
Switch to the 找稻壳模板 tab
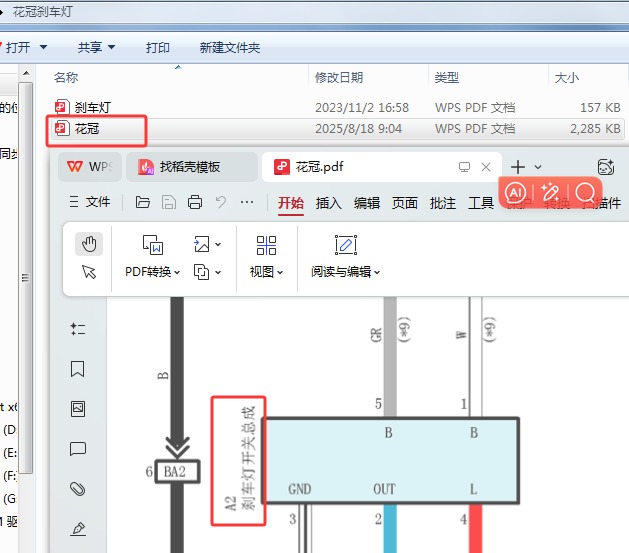pyautogui.click(x=192, y=166)
